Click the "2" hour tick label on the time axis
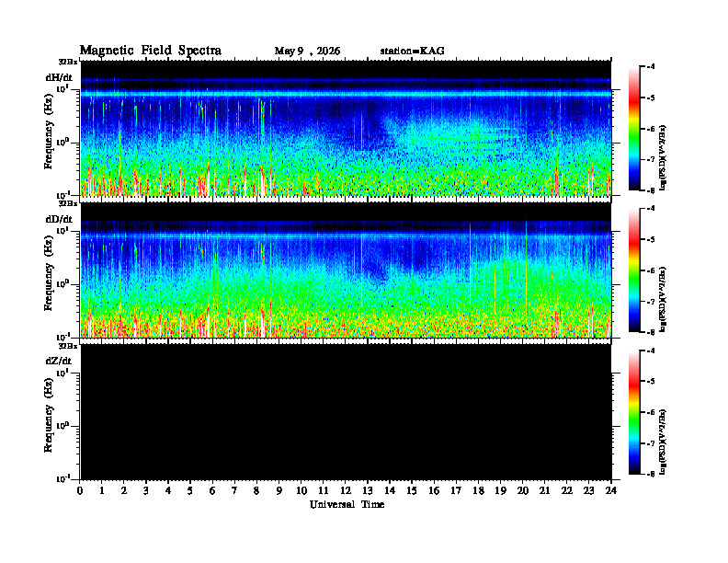 click(x=124, y=491)
